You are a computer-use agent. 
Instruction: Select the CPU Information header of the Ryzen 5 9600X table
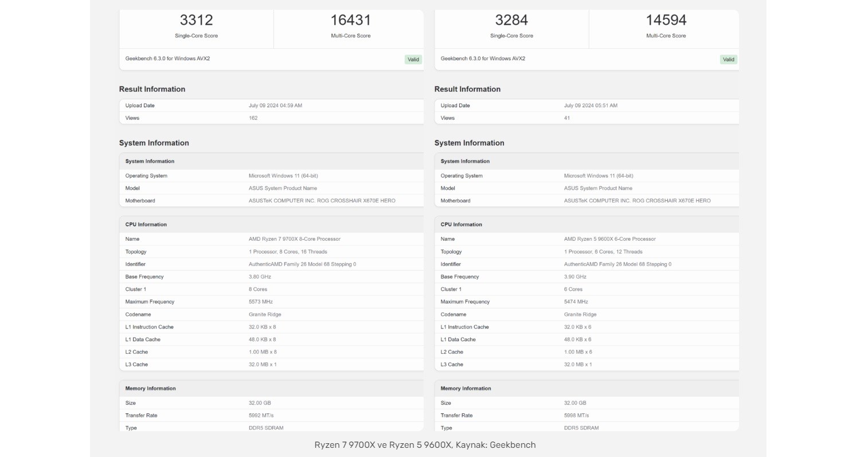pos(462,225)
